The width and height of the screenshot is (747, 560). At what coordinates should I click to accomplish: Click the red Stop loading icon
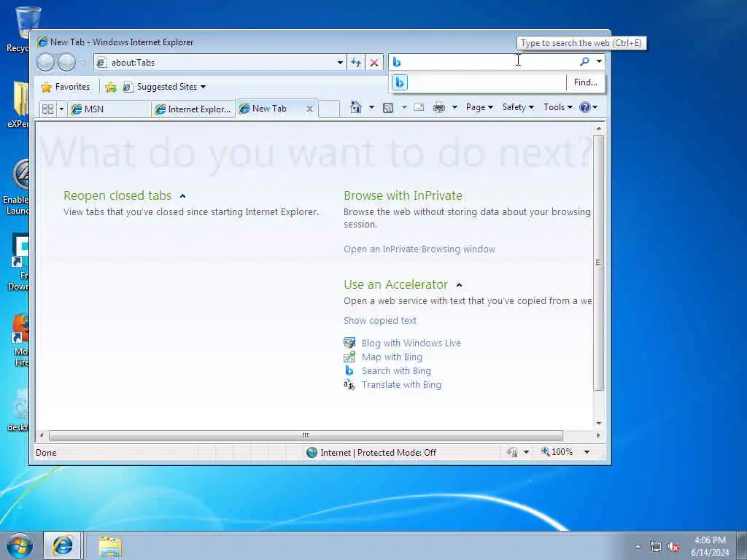tap(374, 63)
